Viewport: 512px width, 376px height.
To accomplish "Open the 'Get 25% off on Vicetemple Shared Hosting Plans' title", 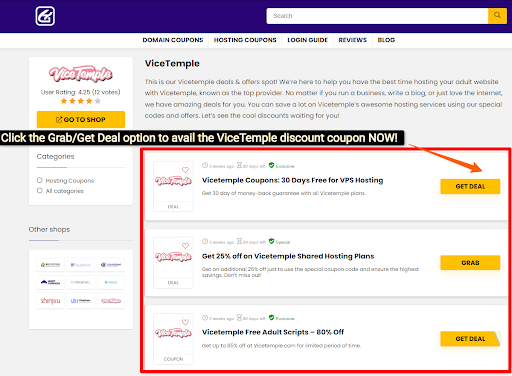I will point(288,256).
